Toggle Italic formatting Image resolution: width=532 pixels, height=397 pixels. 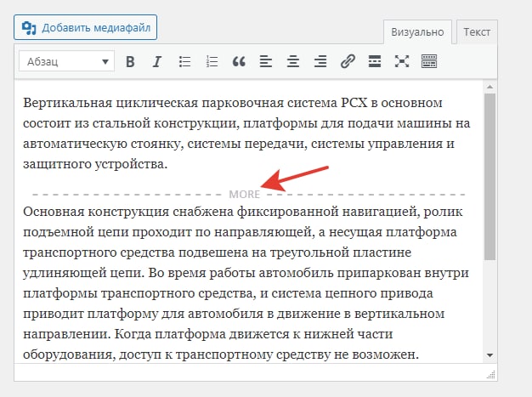tap(157, 62)
